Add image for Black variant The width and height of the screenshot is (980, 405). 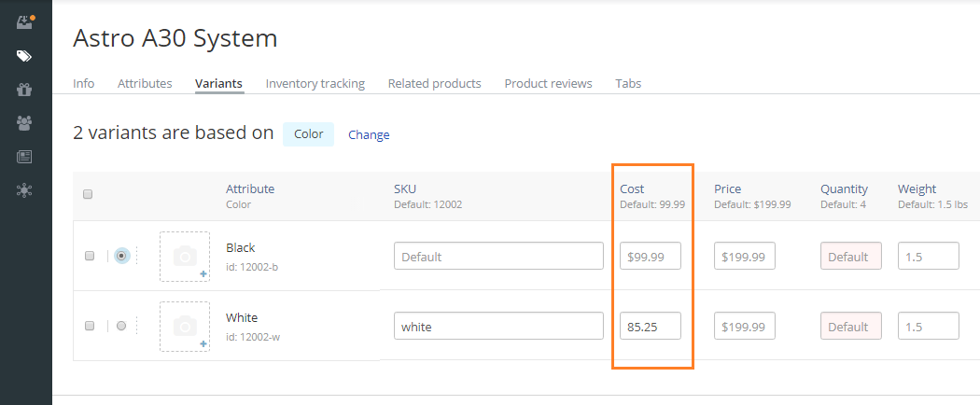[x=185, y=257]
